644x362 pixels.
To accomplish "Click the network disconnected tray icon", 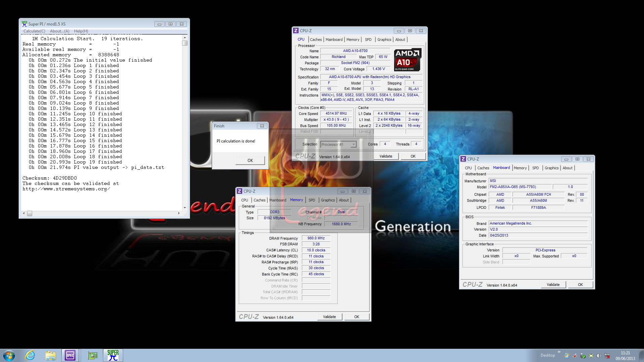I will 607,356.
